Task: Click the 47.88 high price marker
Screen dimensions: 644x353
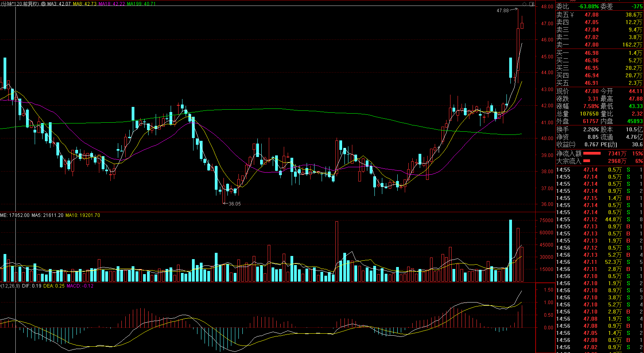Action: tap(503, 11)
